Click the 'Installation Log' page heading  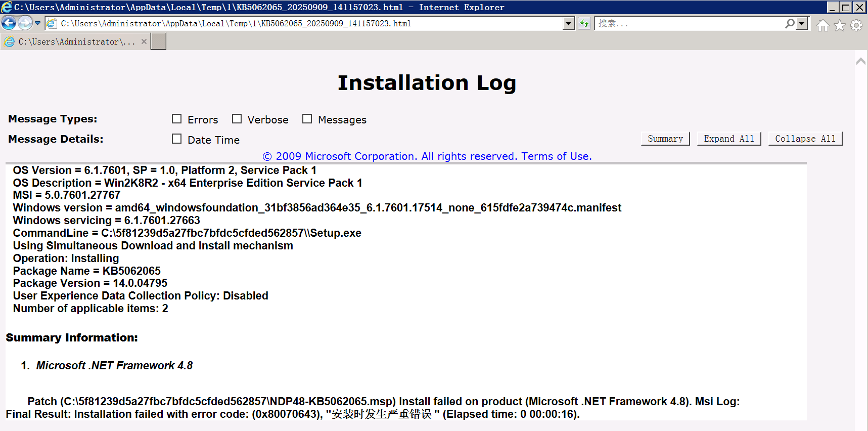click(x=427, y=83)
